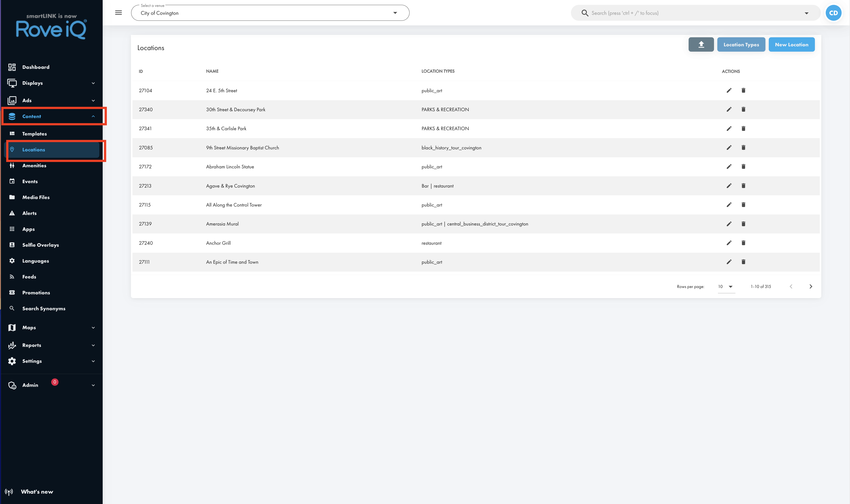Screen dimensions: 850x504
Task: Edit All Along the Control Tower
Action: coord(729,205)
